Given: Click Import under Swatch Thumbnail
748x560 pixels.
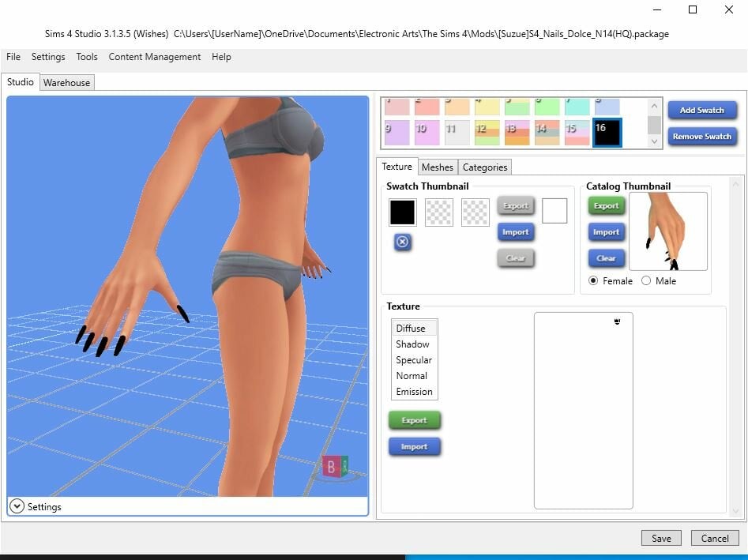Looking at the screenshot, I should 515,232.
